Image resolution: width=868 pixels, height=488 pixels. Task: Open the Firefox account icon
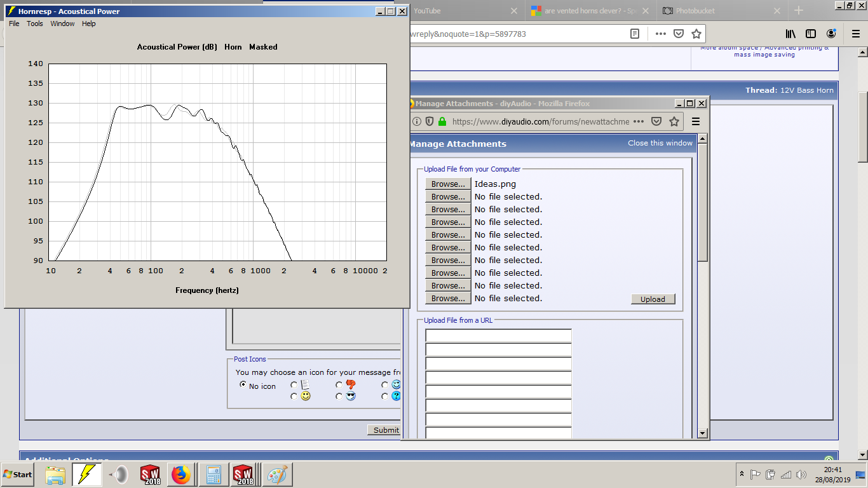(x=831, y=34)
